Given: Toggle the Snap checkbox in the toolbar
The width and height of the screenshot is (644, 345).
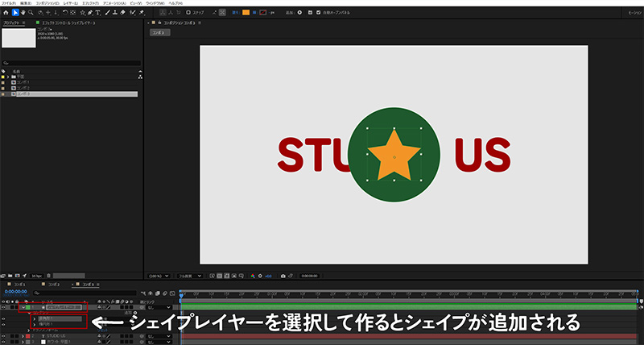Looking at the screenshot, I should coord(188,13).
